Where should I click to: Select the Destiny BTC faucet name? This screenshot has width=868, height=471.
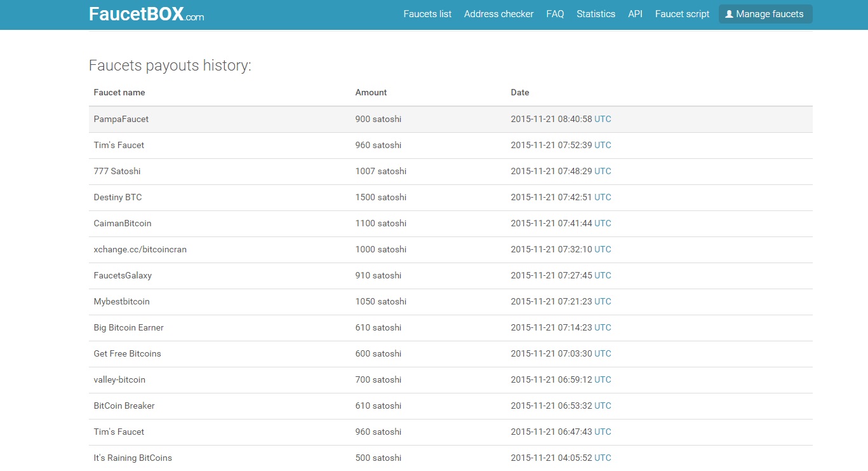click(x=117, y=197)
